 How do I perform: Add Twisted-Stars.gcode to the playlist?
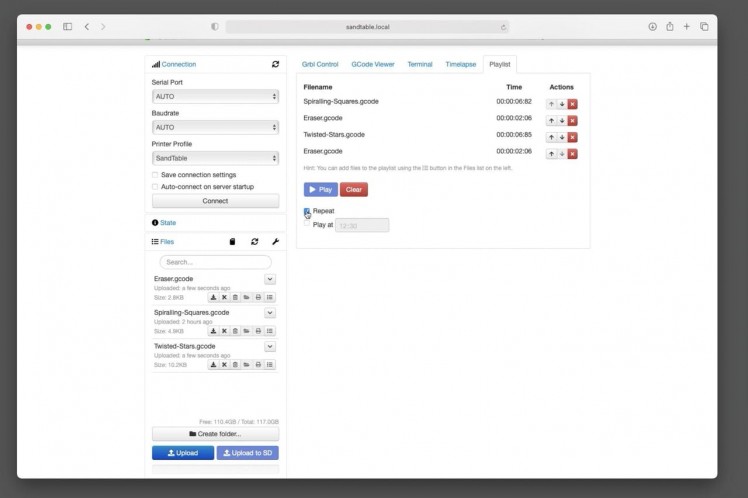coord(270,365)
